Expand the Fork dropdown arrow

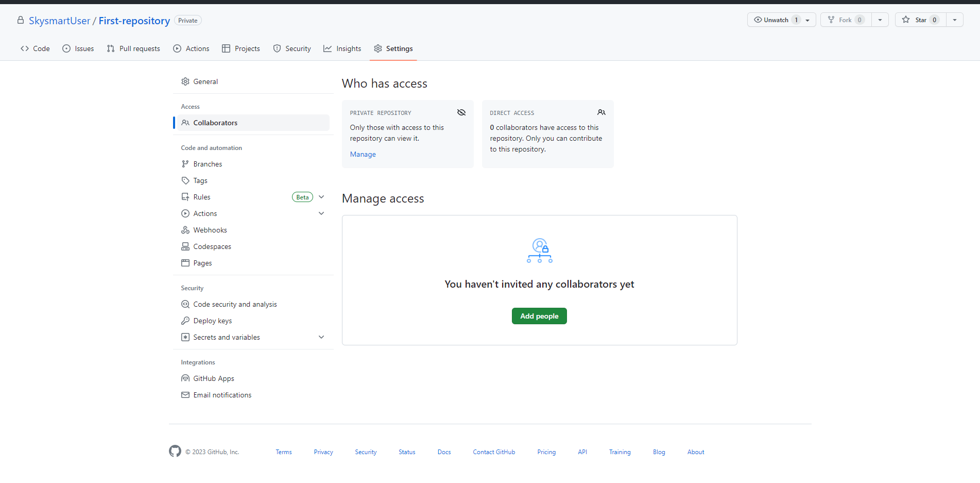tap(880, 20)
